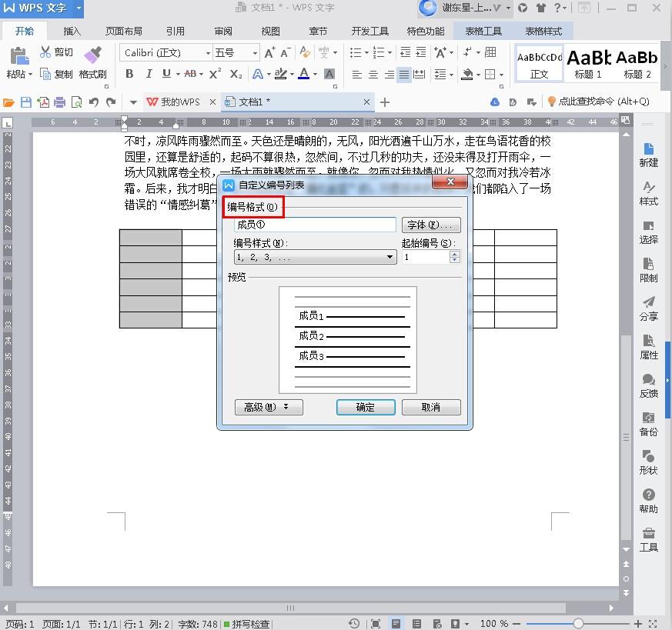Expand the Calibri font name dropdown
672x630 pixels.
[208, 52]
